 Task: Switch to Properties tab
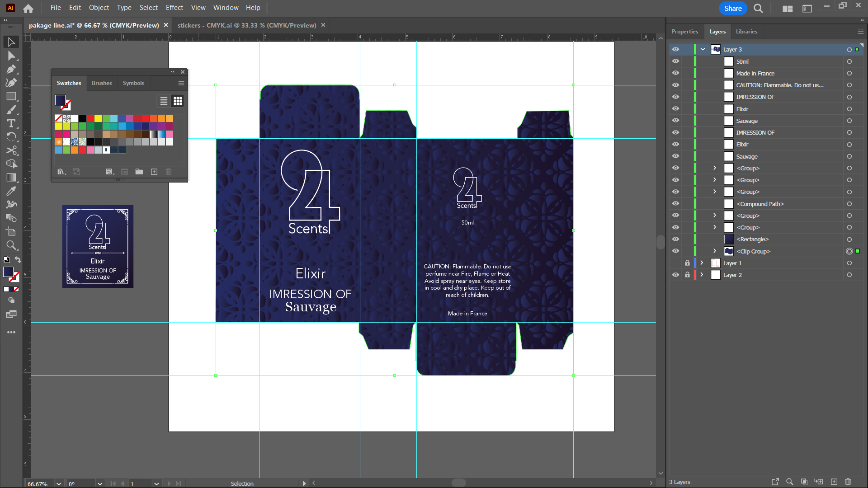[x=684, y=32]
